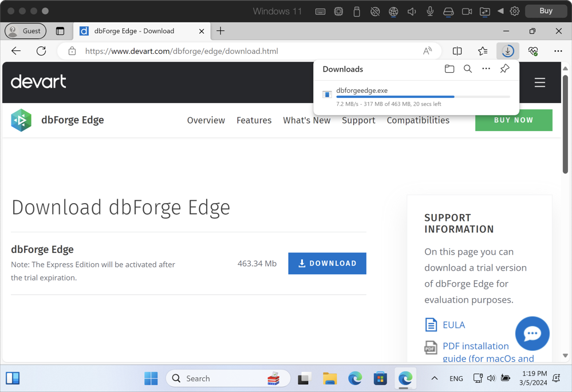Open the Compatibilities section
This screenshot has width=572, height=392.
coord(418,120)
